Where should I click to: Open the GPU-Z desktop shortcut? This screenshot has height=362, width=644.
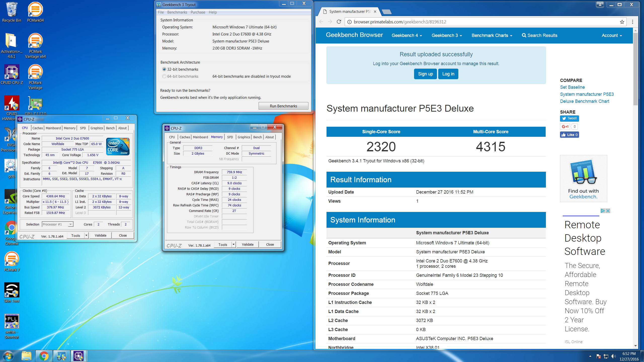tap(35, 106)
